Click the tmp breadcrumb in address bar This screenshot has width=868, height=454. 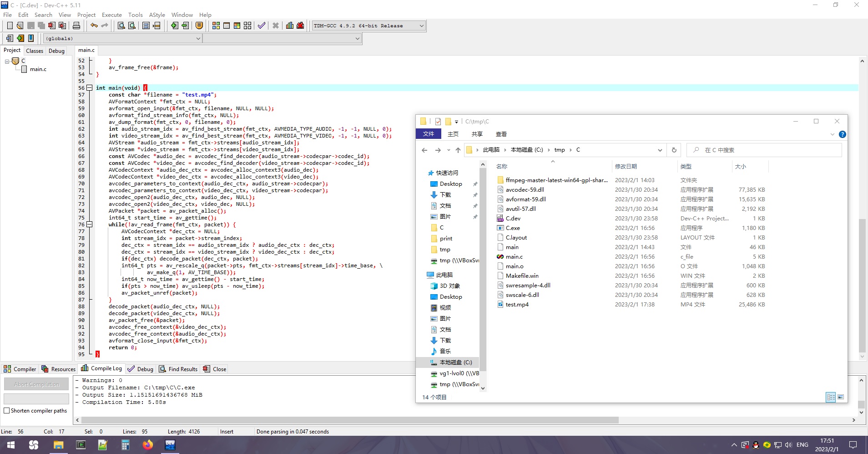tap(560, 150)
